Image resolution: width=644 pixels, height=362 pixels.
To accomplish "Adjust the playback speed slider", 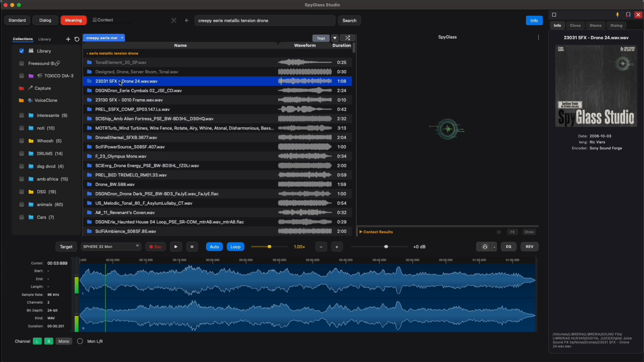I will [x=269, y=247].
